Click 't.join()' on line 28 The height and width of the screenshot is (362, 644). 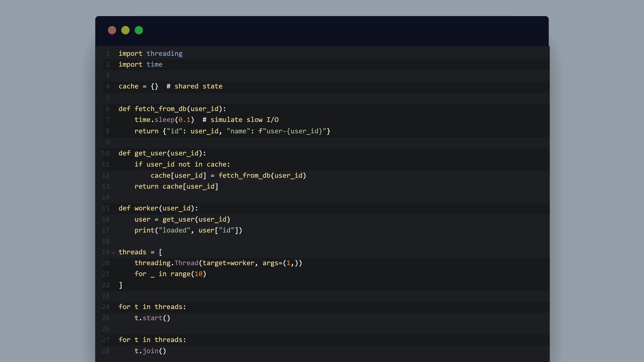151,351
